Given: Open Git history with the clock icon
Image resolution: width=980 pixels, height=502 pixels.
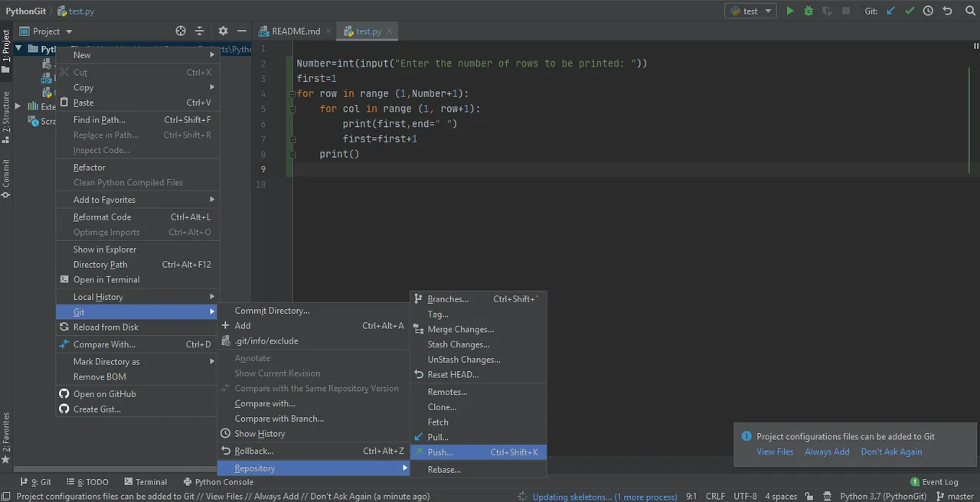Looking at the screenshot, I should pyautogui.click(x=928, y=11).
